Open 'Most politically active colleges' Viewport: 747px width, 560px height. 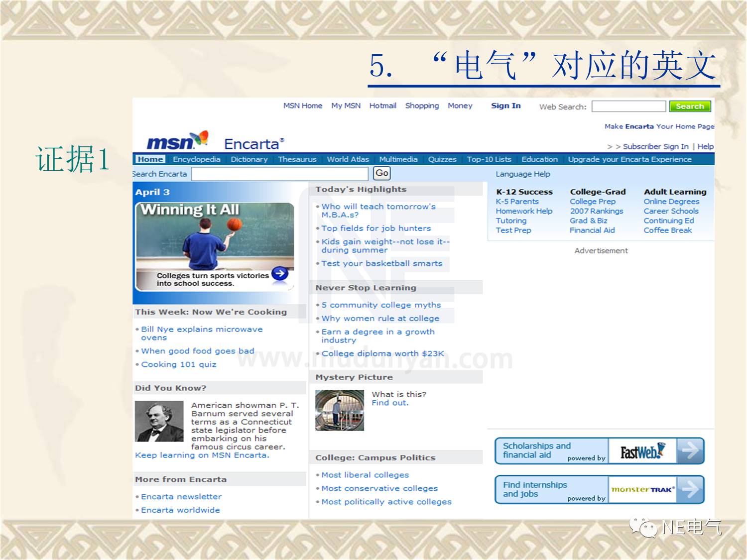pyautogui.click(x=386, y=502)
